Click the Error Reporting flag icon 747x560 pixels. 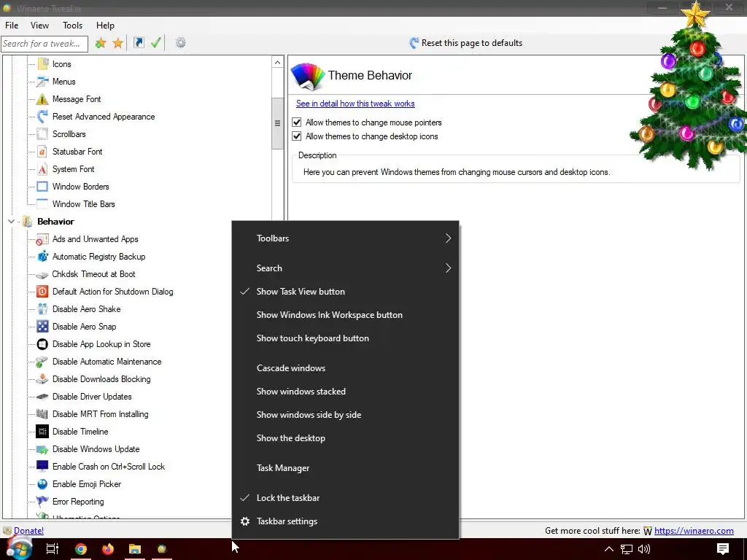coord(42,502)
